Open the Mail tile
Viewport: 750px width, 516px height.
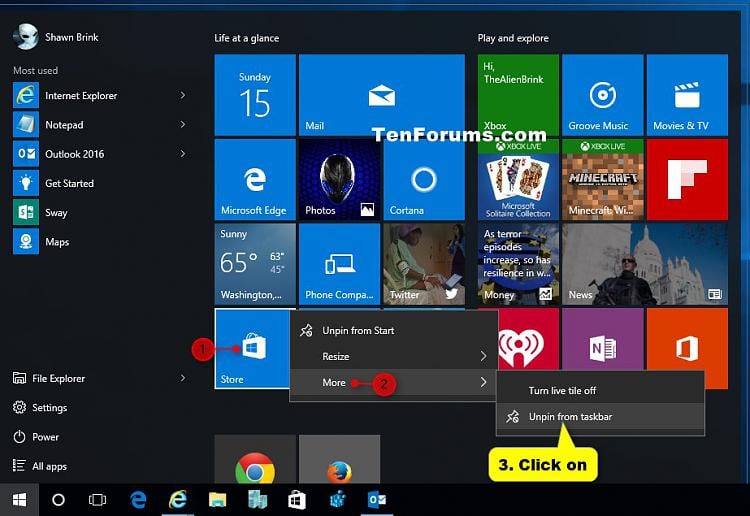(382, 95)
